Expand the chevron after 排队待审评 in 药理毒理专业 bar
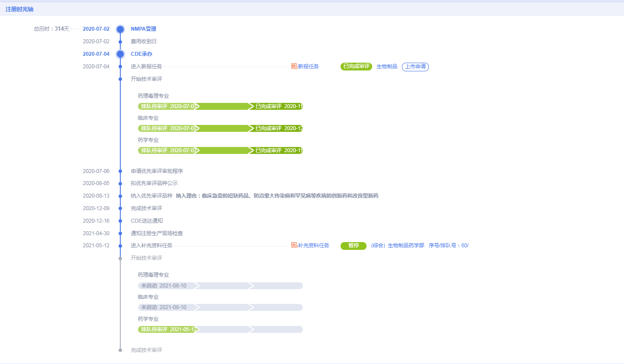Viewport: 624px width, 364px height. (x=196, y=106)
